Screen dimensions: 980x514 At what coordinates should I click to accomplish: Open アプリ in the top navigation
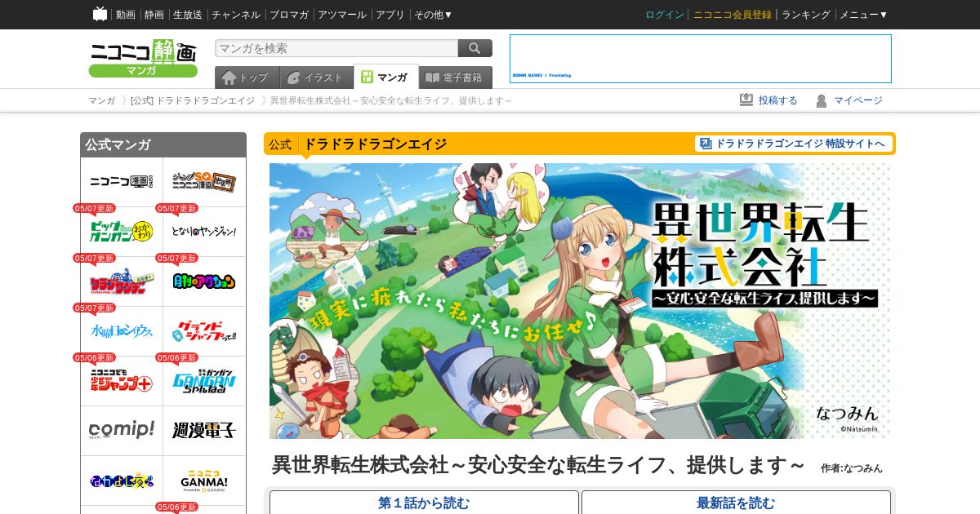coord(390,15)
